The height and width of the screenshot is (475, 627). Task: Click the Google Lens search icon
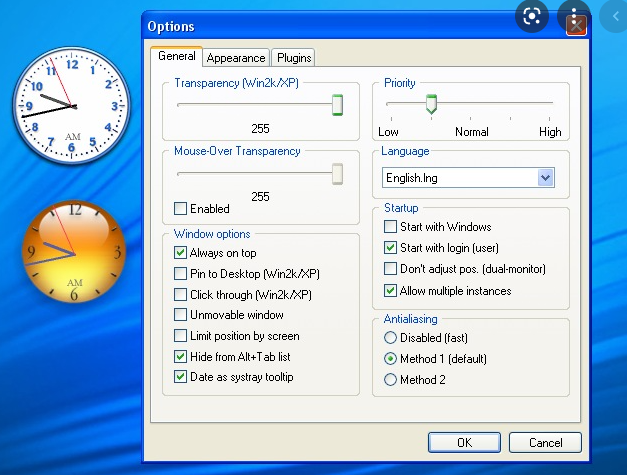coord(532,16)
